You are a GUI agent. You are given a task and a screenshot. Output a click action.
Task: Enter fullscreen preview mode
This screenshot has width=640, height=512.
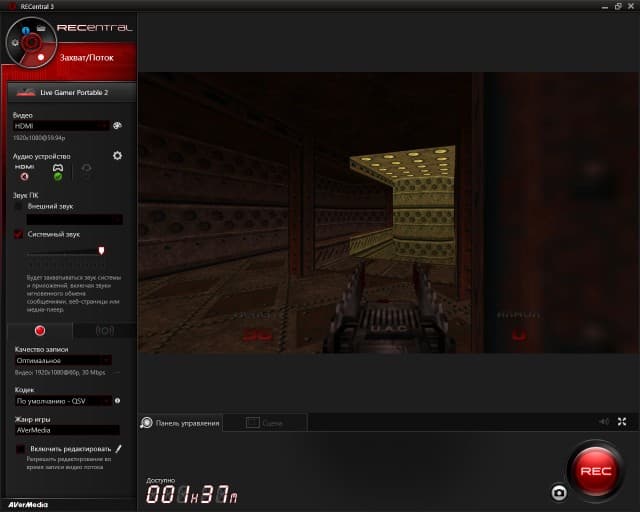coord(622,421)
